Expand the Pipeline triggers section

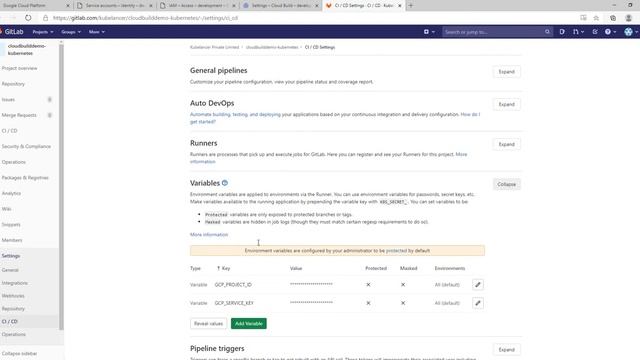pyautogui.click(x=506, y=350)
